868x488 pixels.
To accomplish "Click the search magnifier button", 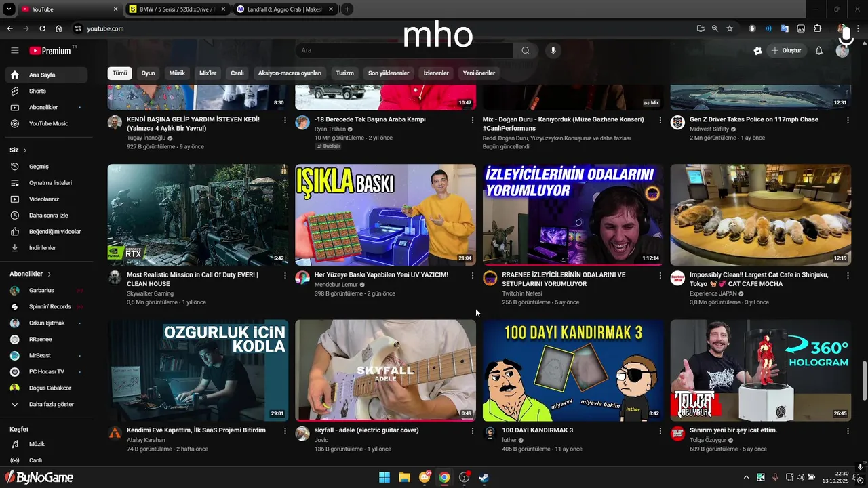I will pyautogui.click(x=526, y=51).
